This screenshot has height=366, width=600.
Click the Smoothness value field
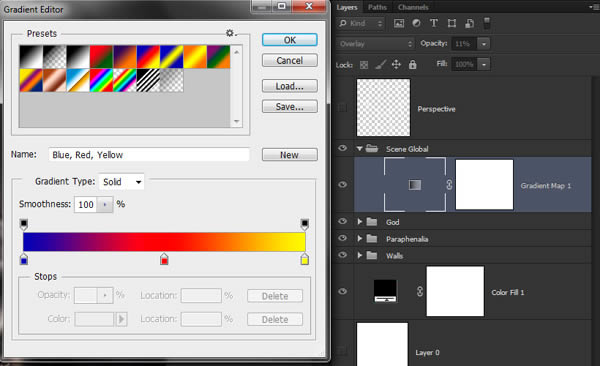pos(86,204)
